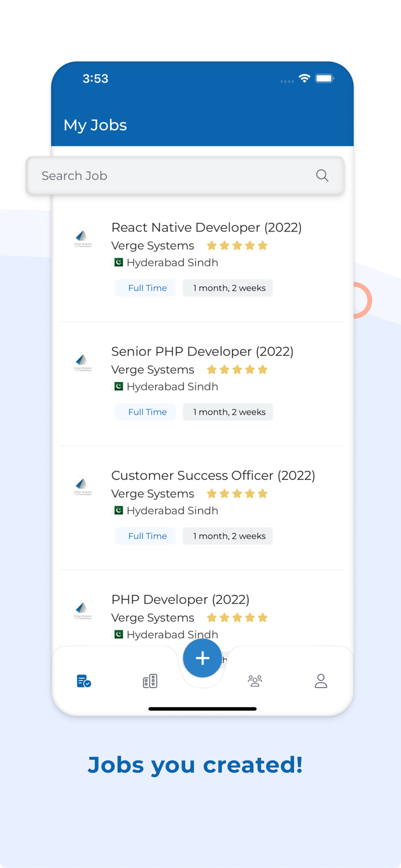Open the Companies building icon
The width and height of the screenshot is (401, 868).
pos(149,681)
